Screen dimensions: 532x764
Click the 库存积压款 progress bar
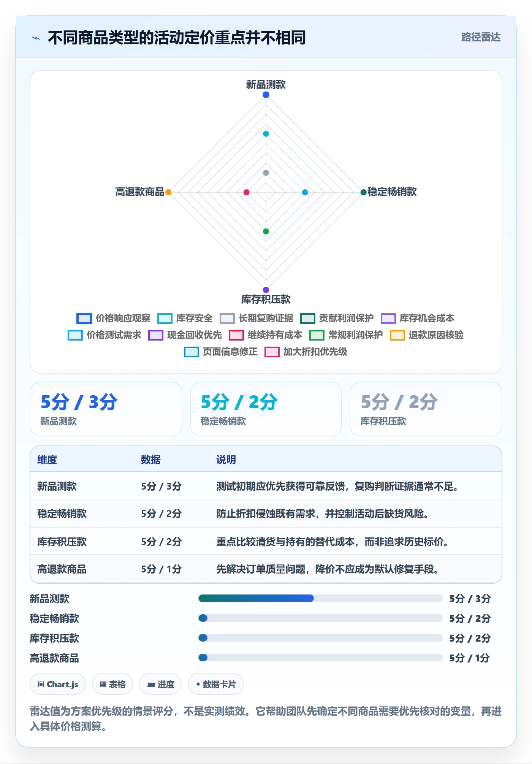320,638
